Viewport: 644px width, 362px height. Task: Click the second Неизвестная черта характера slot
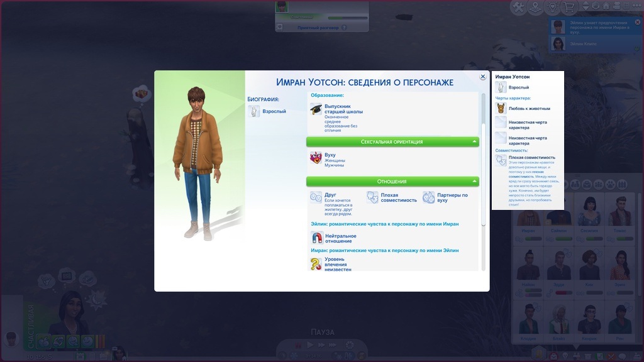coord(501,138)
